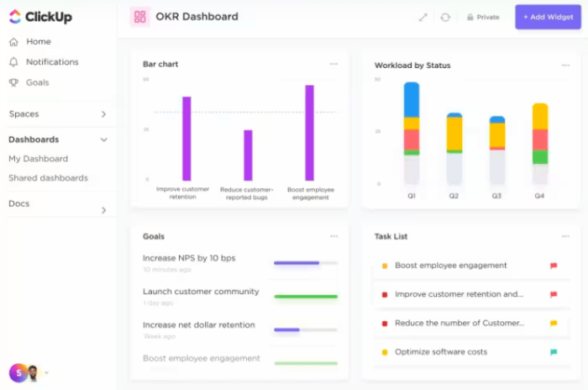
Task: Open the Goals widget three-dot menu
Action: tap(333, 236)
